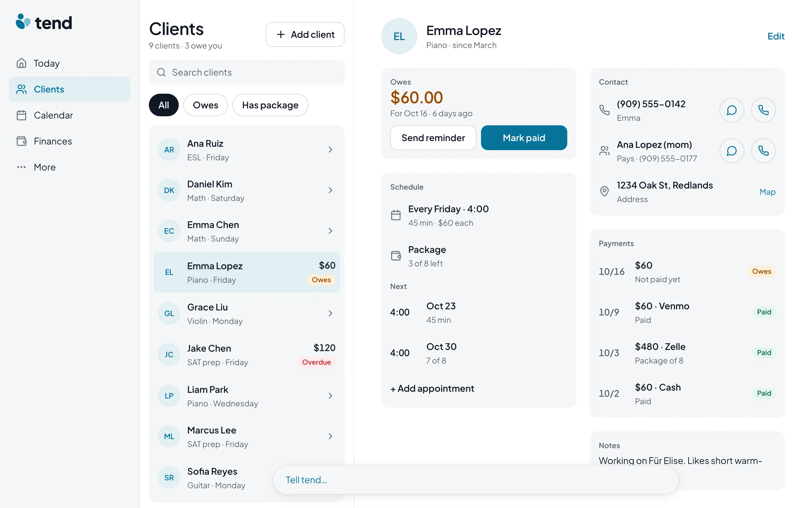
Task: Open the Map link for address
Action: [767, 192]
